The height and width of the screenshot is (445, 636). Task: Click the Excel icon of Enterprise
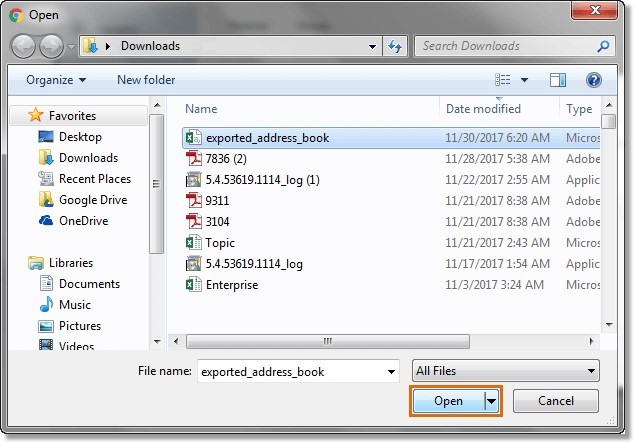point(193,285)
